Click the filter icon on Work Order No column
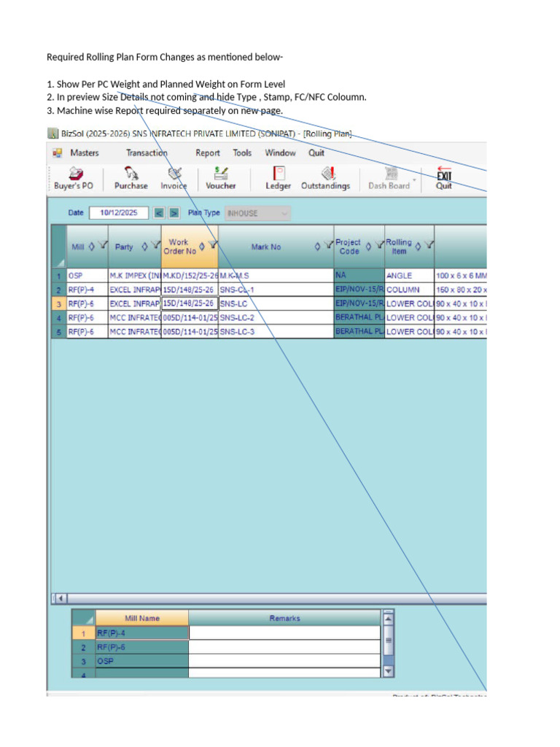 point(213,246)
